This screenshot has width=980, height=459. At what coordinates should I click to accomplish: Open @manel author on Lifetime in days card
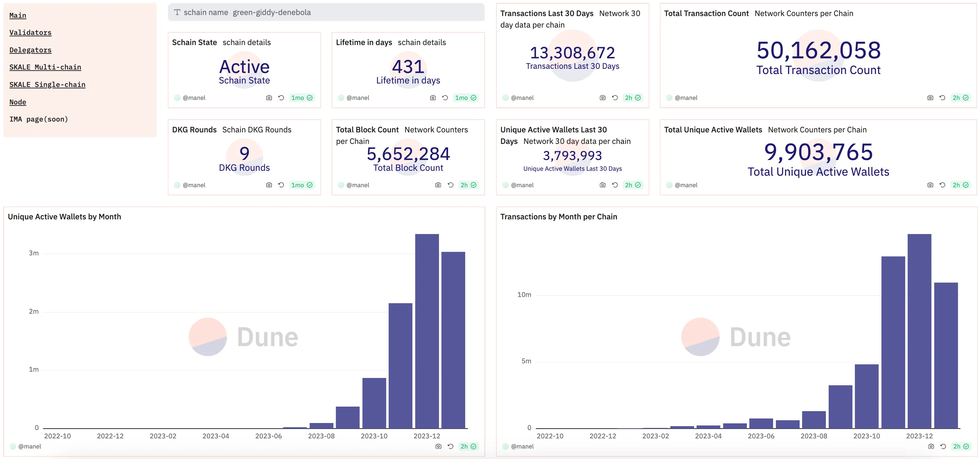[x=358, y=98]
